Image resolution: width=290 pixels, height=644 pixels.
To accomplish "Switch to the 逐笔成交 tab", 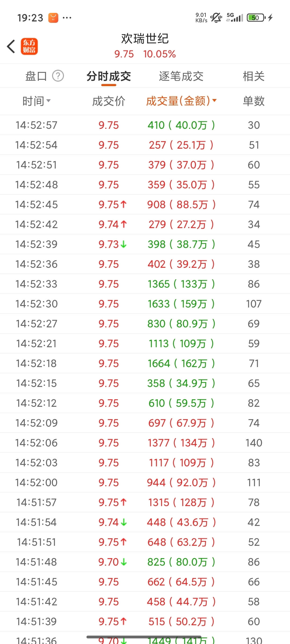I will pyautogui.click(x=181, y=76).
